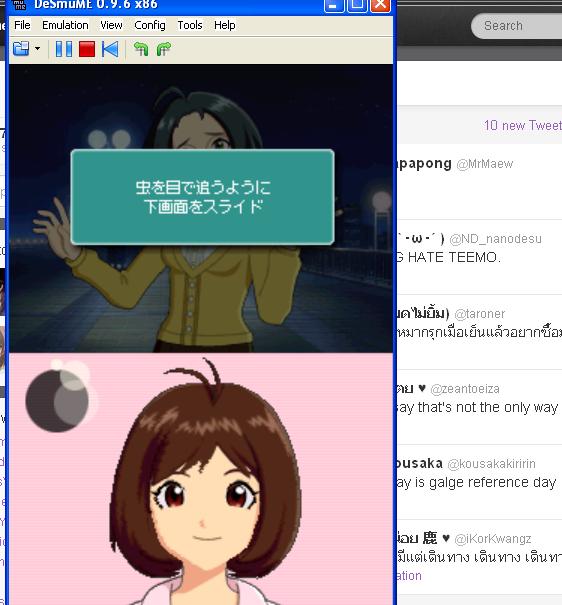Screen dimensions: 562x605
Task: Tap the brown-haired girl's face on touch screen
Action: click(x=204, y=505)
